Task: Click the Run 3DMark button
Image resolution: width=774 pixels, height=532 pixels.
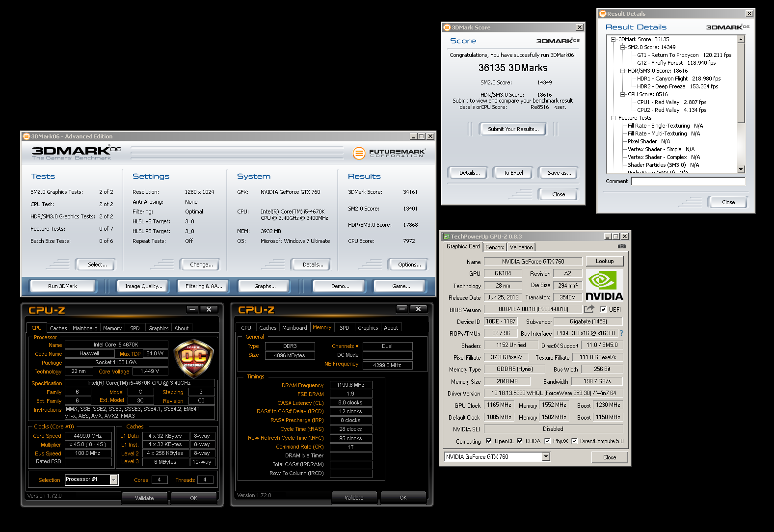Action: coord(63,286)
